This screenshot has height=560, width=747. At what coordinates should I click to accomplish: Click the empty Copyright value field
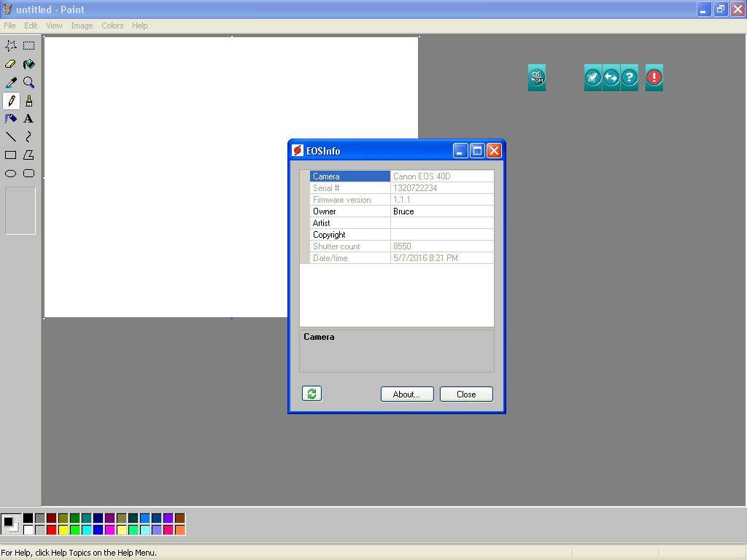[x=442, y=235]
